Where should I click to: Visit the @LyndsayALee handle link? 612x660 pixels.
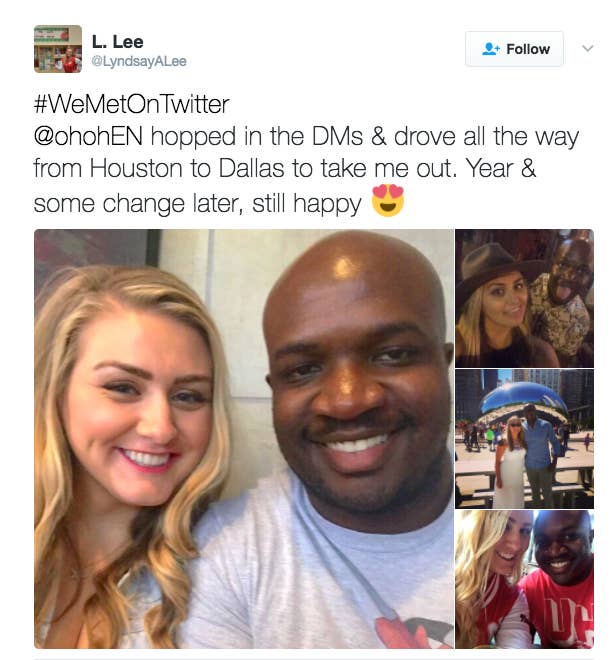click(139, 61)
